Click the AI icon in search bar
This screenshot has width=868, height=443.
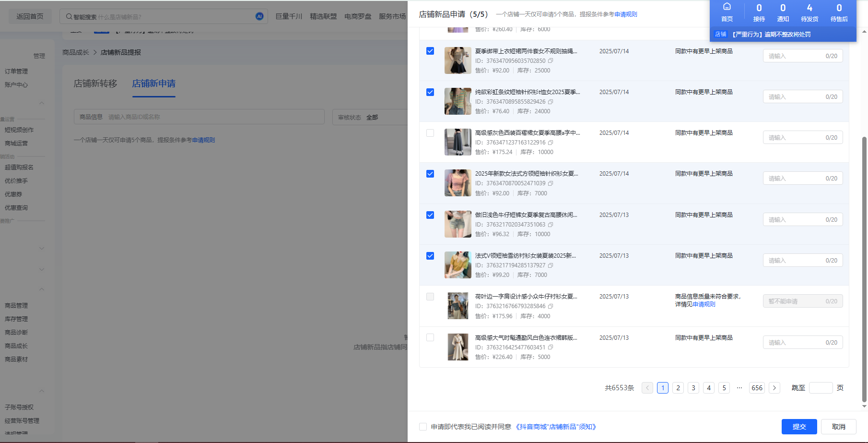click(259, 16)
